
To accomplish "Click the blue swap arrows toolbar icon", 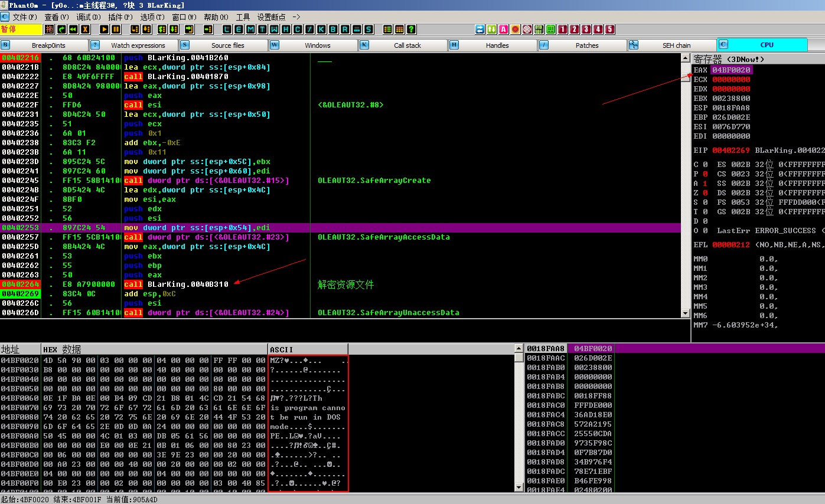I will 480,30.
